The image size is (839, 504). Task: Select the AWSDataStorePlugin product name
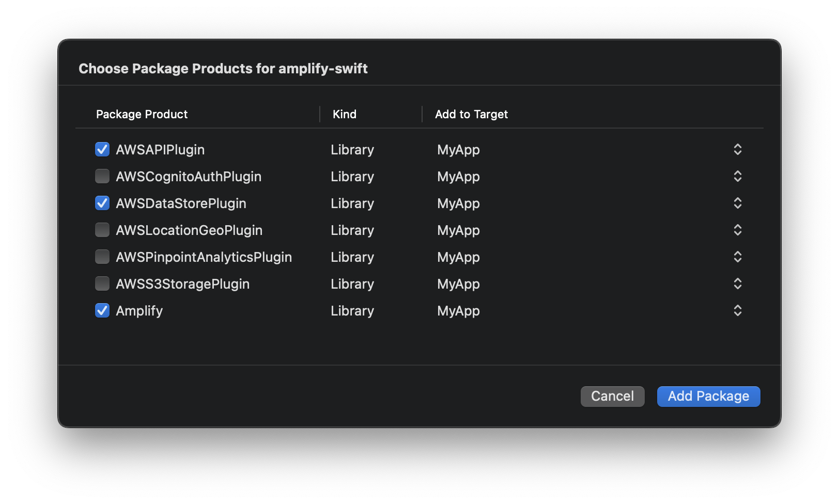pyautogui.click(x=181, y=203)
